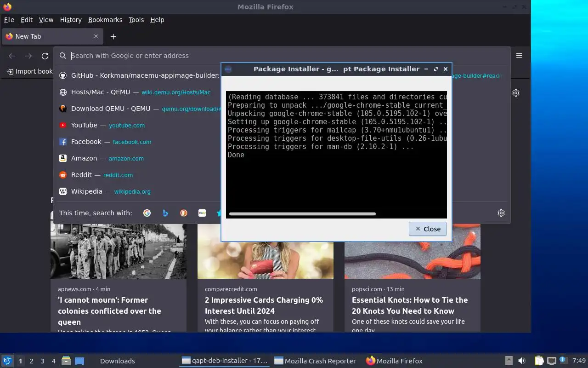Open the Edit menu
This screenshot has width=588, height=368.
[27, 20]
